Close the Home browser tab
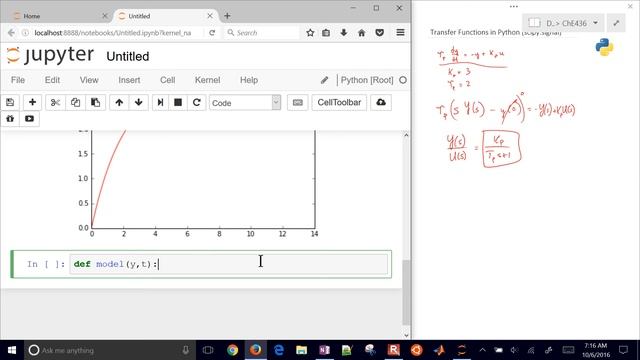This screenshot has width=640, height=360. pos(105,16)
